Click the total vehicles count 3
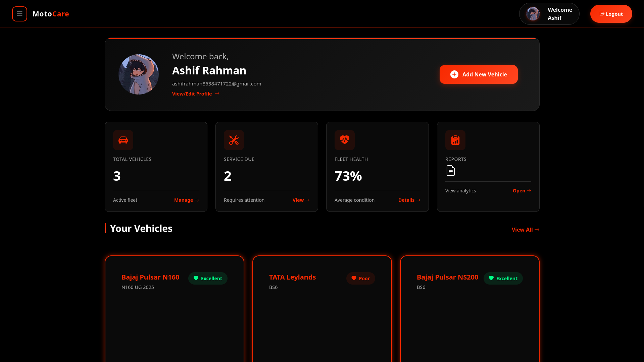Viewport: 644px width, 362px height. (117, 176)
